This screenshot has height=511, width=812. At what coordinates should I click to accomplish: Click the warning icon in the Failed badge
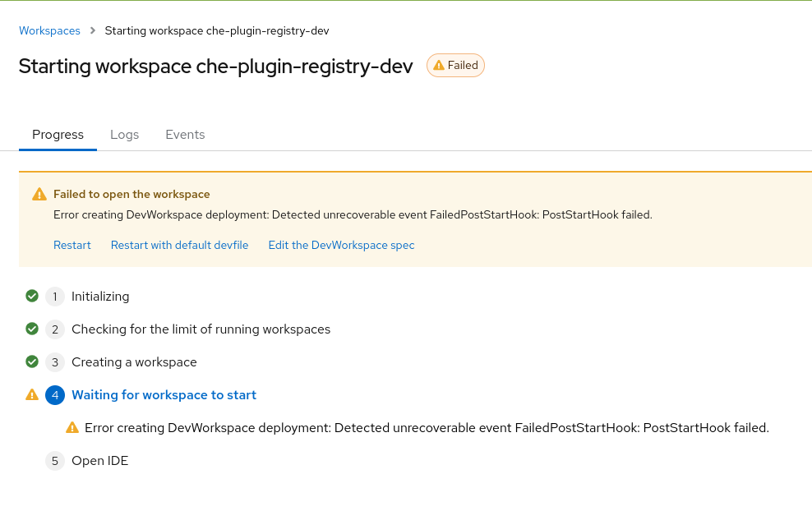click(439, 66)
